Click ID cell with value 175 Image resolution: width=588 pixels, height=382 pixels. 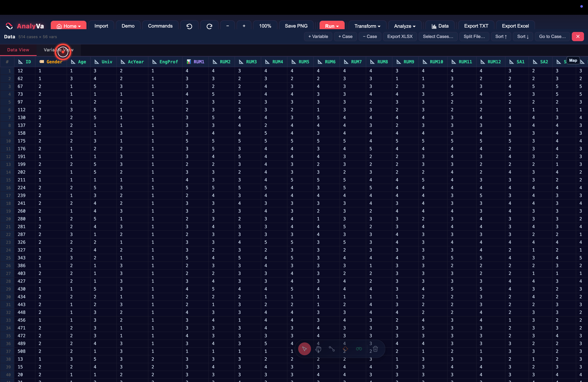[x=25, y=141]
